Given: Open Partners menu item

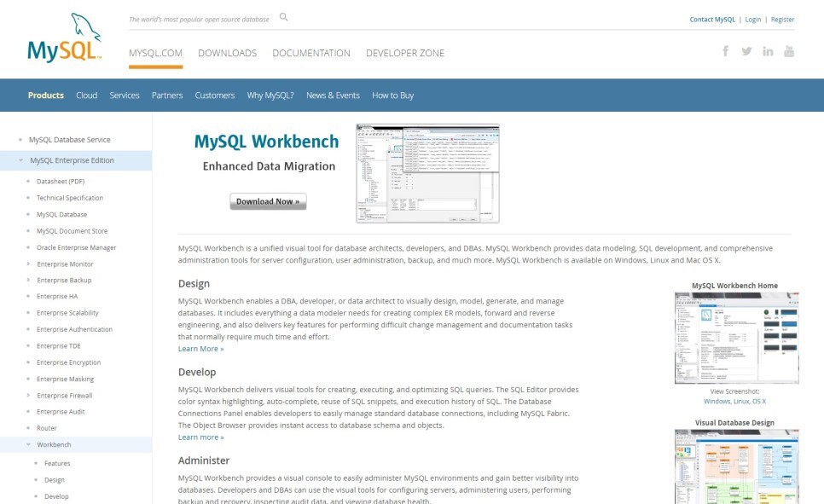Looking at the screenshot, I should [167, 96].
